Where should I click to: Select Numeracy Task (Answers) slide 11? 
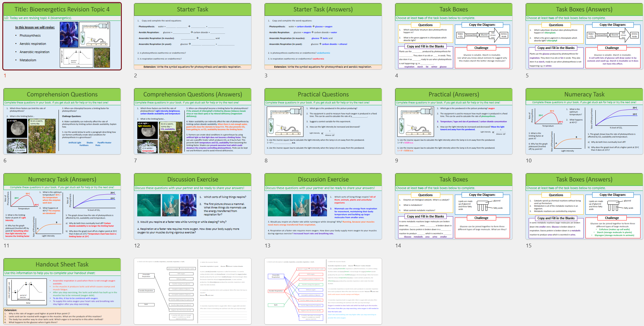[x=62, y=206]
